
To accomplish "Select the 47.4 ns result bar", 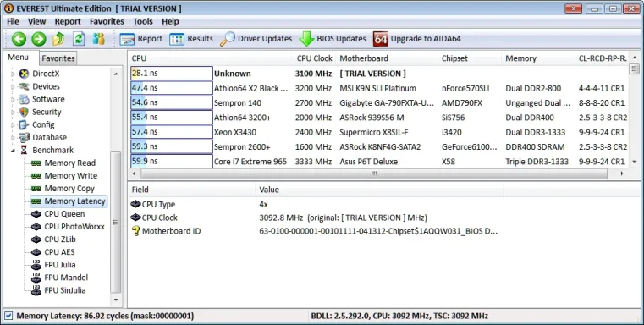I will point(172,88).
